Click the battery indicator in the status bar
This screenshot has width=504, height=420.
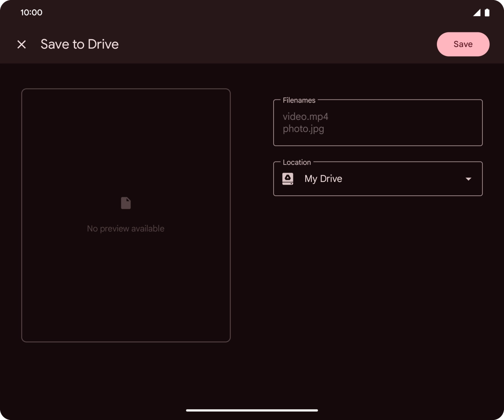(486, 12)
